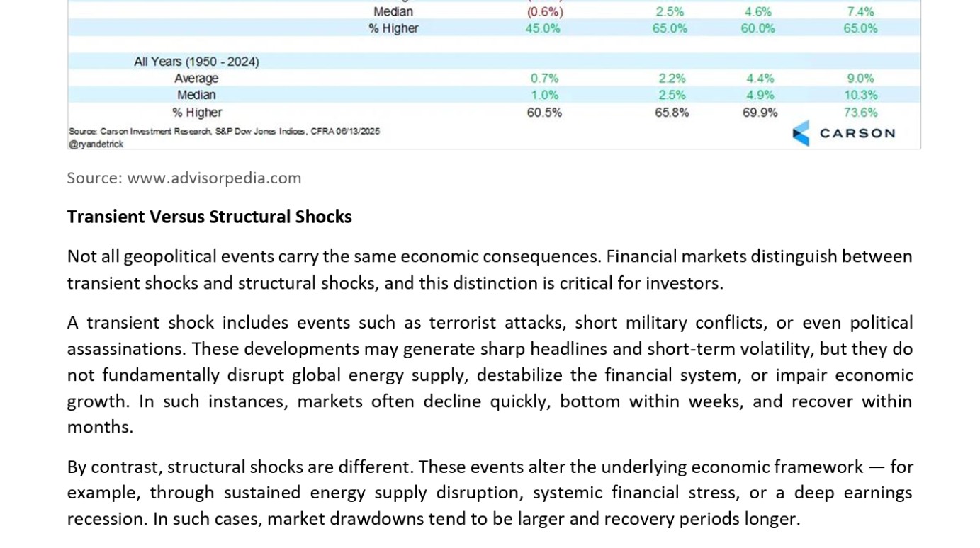Viewport: 980px width, 548px height.
Task: Click the 7.4% value in the table
Action: click(x=860, y=12)
